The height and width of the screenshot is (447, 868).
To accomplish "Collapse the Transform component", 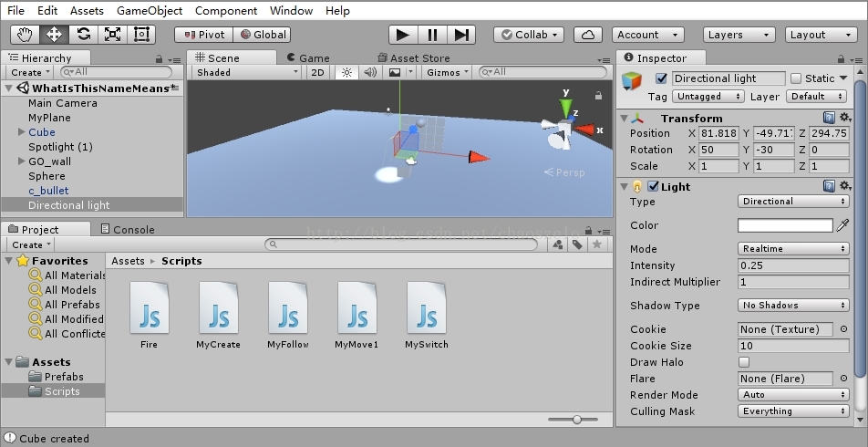I will pos(624,118).
